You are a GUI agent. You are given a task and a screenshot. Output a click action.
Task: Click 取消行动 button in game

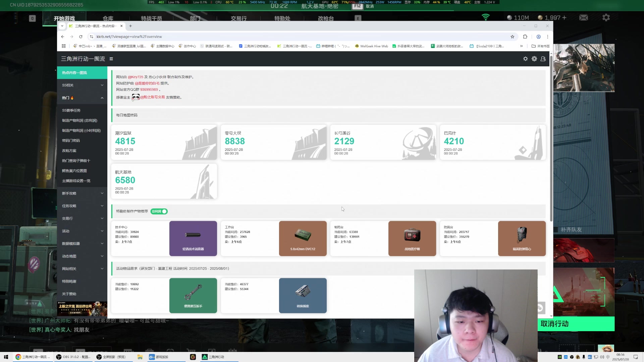pyautogui.click(x=576, y=324)
